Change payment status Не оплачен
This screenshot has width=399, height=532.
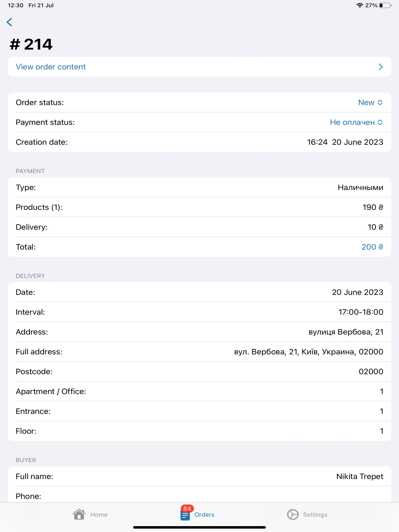356,122
